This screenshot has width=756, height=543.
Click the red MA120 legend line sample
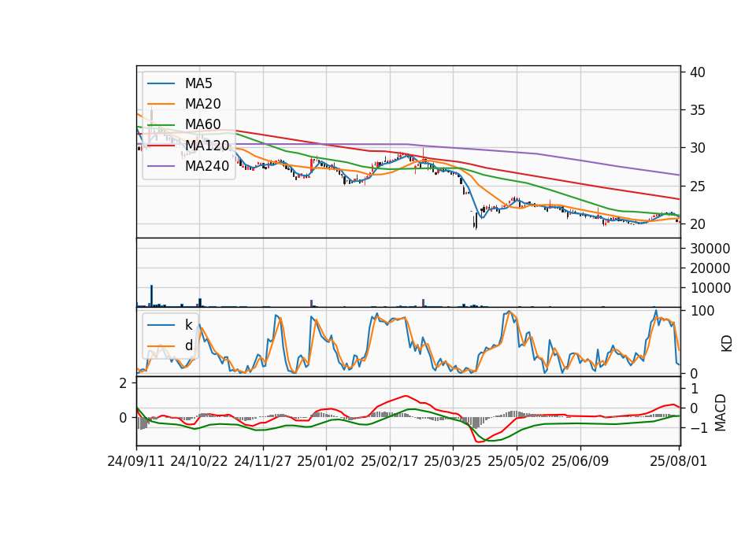click(161, 146)
